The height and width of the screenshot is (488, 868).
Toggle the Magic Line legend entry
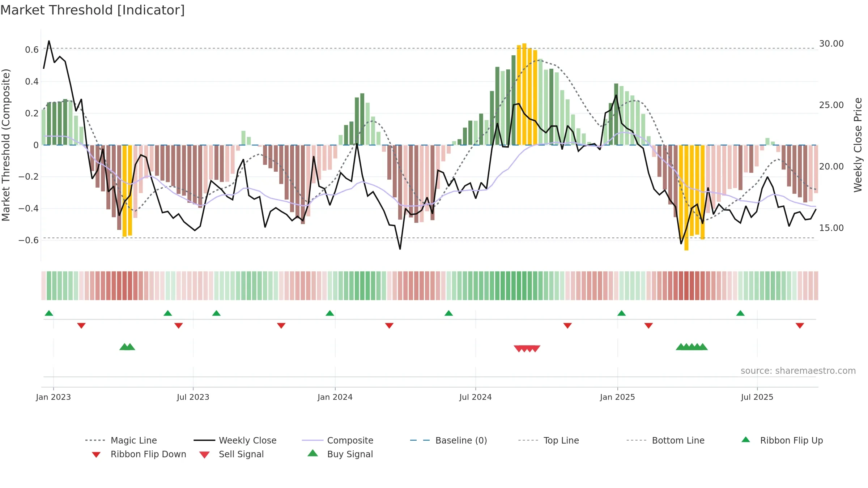(x=121, y=440)
